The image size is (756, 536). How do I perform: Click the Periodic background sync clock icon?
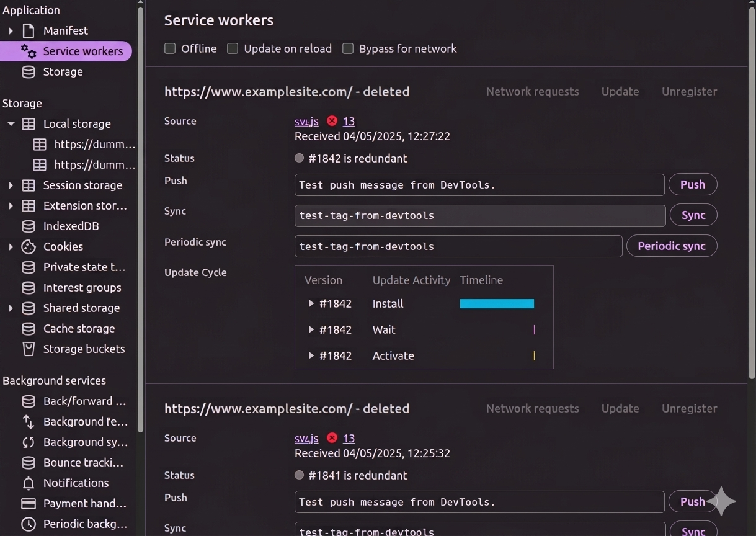click(x=29, y=524)
